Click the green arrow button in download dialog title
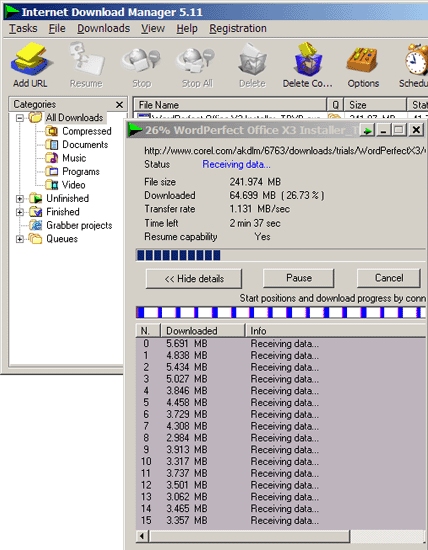Image resolution: width=428 pixels, height=550 pixels. coord(367,130)
